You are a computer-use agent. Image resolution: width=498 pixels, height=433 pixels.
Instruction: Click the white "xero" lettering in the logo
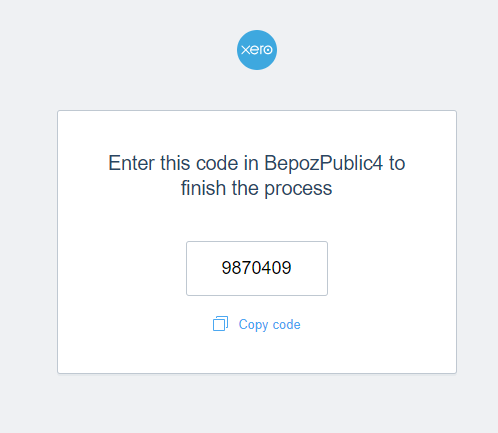pos(257,50)
